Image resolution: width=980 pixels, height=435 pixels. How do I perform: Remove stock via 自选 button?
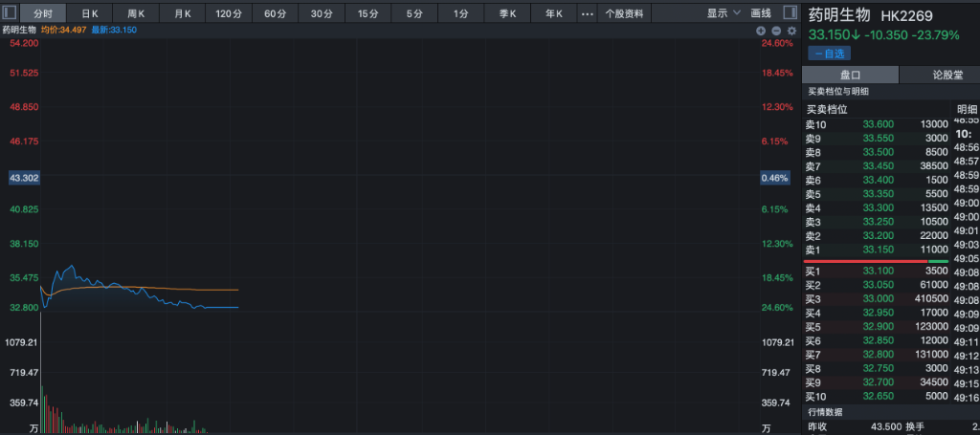coord(829,54)
